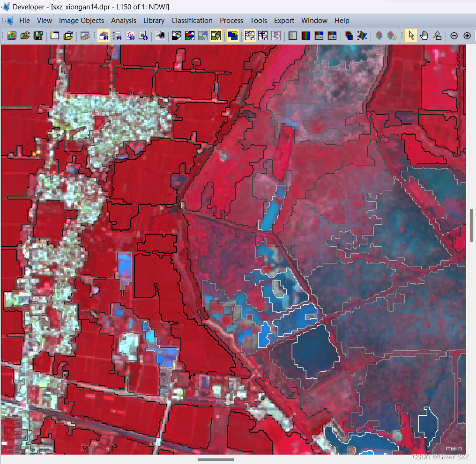Open the File menu
476x464 pixels.
[24, 21]
